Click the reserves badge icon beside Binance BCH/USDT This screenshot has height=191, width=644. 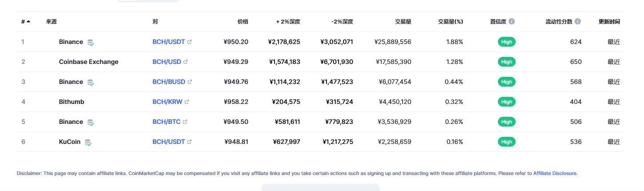[91, 42]
